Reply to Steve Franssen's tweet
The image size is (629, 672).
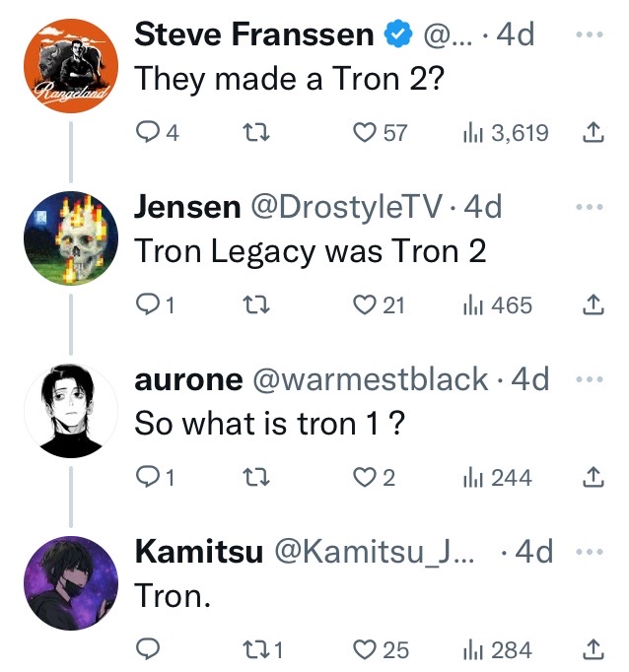pos(149,133)
